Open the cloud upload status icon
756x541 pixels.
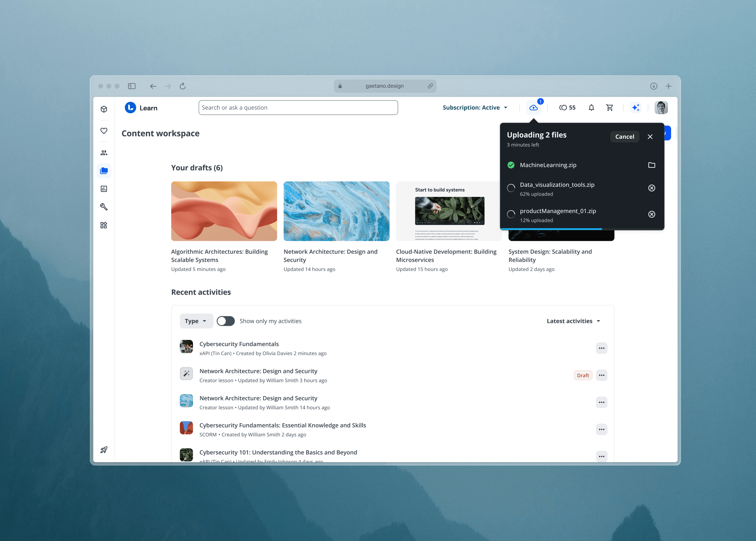(x=533, y=108)
